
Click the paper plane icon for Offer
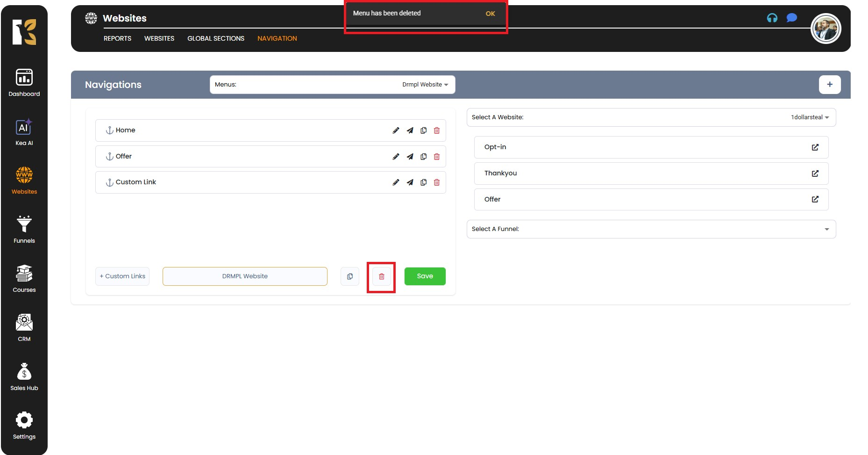coord(410,157)
